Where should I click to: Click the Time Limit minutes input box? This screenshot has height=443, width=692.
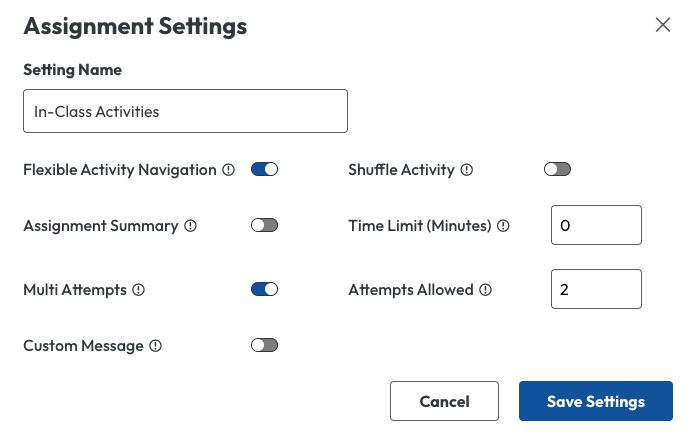(x=595, y=226)
